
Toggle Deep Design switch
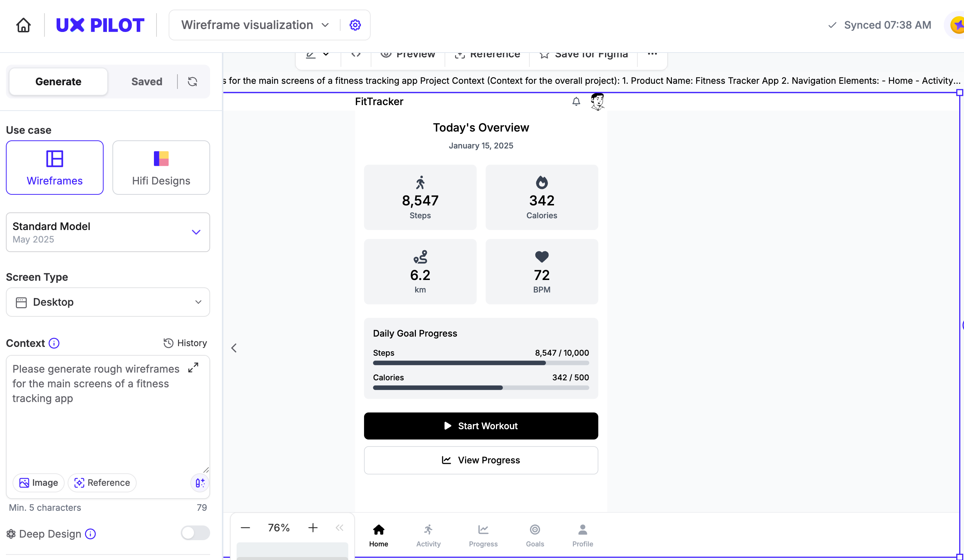(195, 533)
